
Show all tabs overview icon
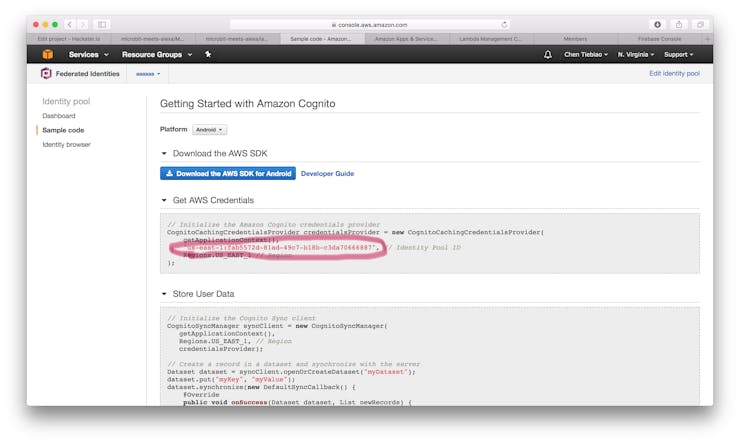click(700, 25)
